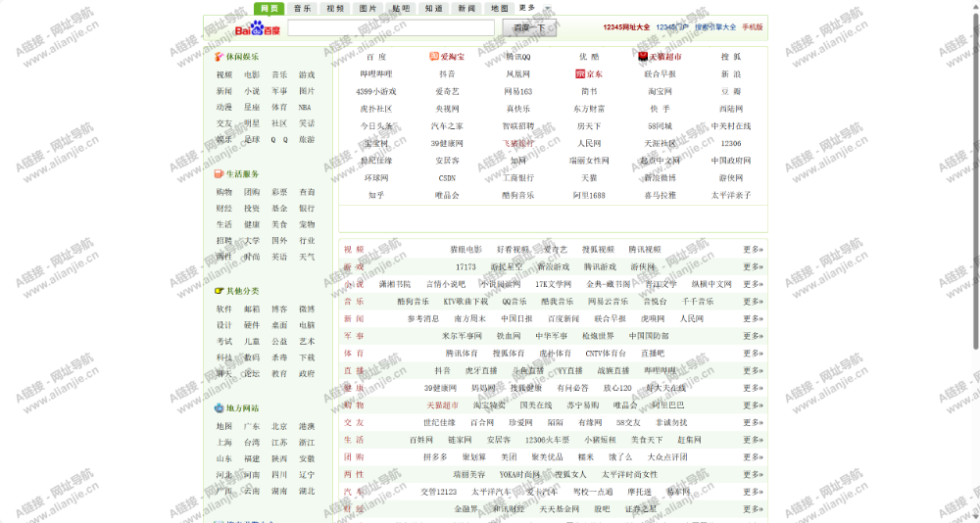The width and height of the screenshot is (980, 523).
Task: Expand 更多» in the 军事 category row
Action: point(753,336)
